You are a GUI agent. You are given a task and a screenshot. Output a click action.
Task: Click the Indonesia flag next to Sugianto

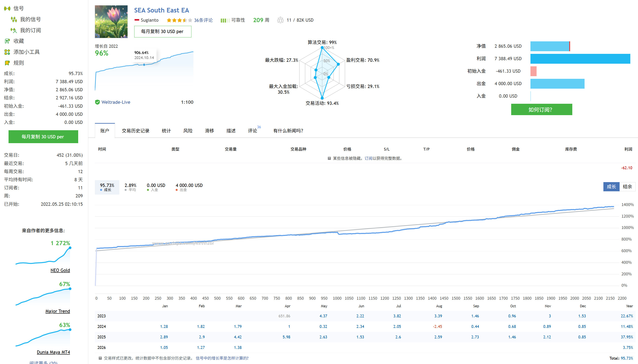click(x=136, y=20)
